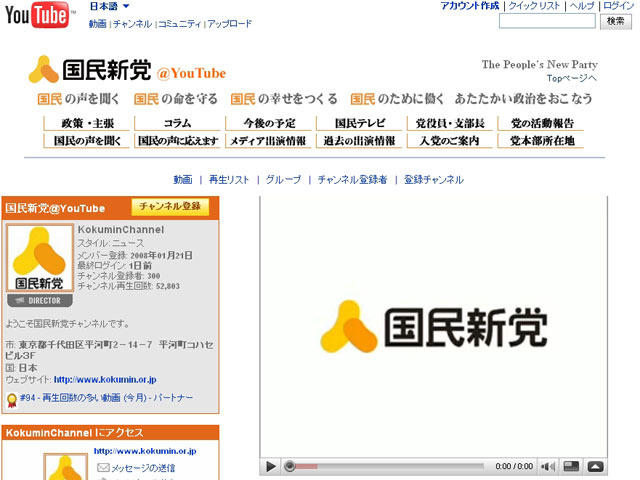Play the video

coord(270,466)
